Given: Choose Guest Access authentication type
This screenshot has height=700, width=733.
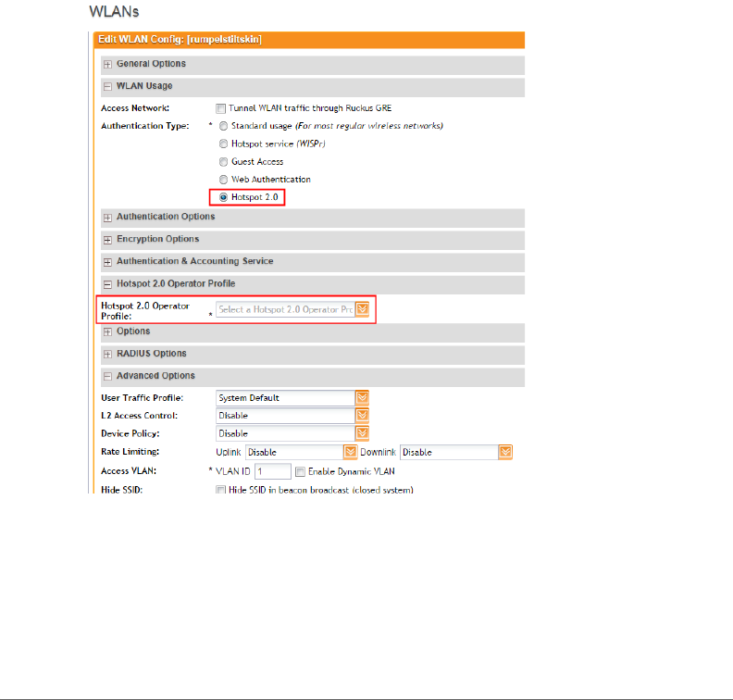Looking at the screenshot, I should (223, 162).
